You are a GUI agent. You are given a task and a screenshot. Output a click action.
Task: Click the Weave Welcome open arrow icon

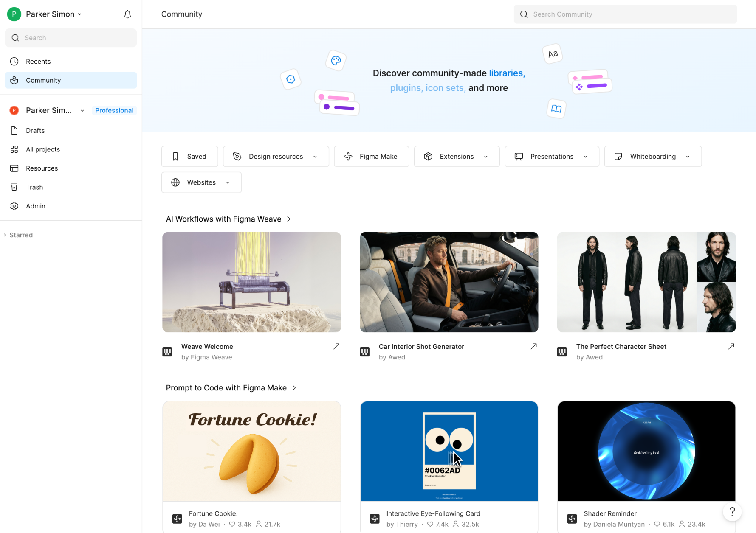336,346
